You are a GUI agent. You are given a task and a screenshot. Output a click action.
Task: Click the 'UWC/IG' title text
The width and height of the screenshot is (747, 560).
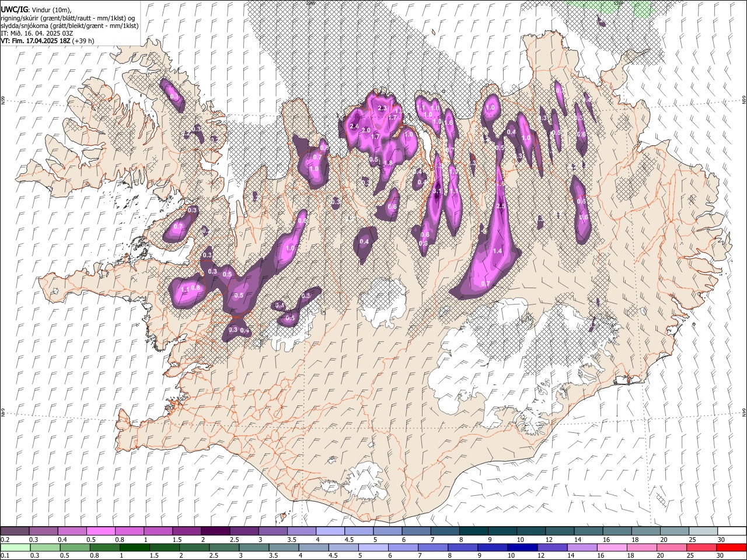click(x=14, y=10)
